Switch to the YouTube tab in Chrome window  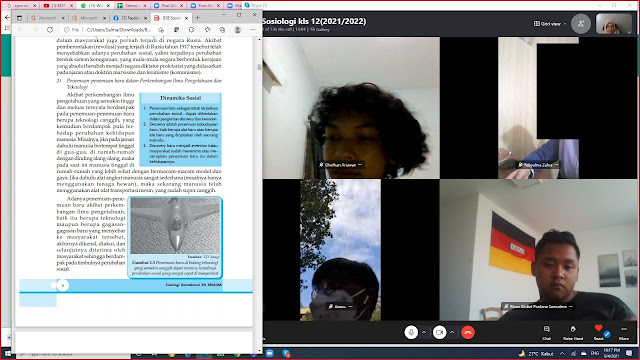click(58, 6)
